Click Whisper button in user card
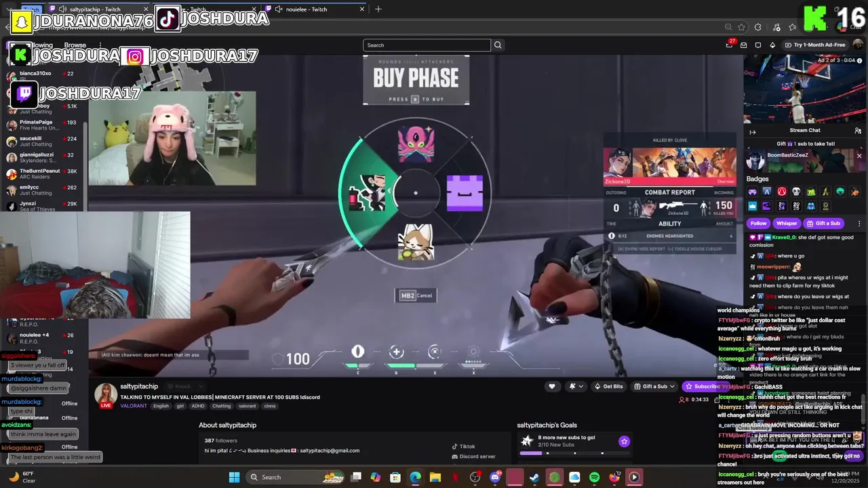868x488 pixels. point(787,224)
